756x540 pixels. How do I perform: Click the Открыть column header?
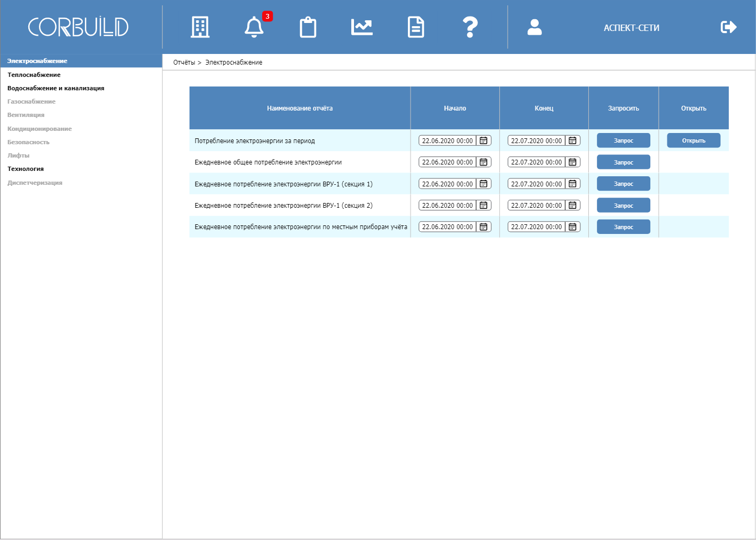tap(694, 108)
